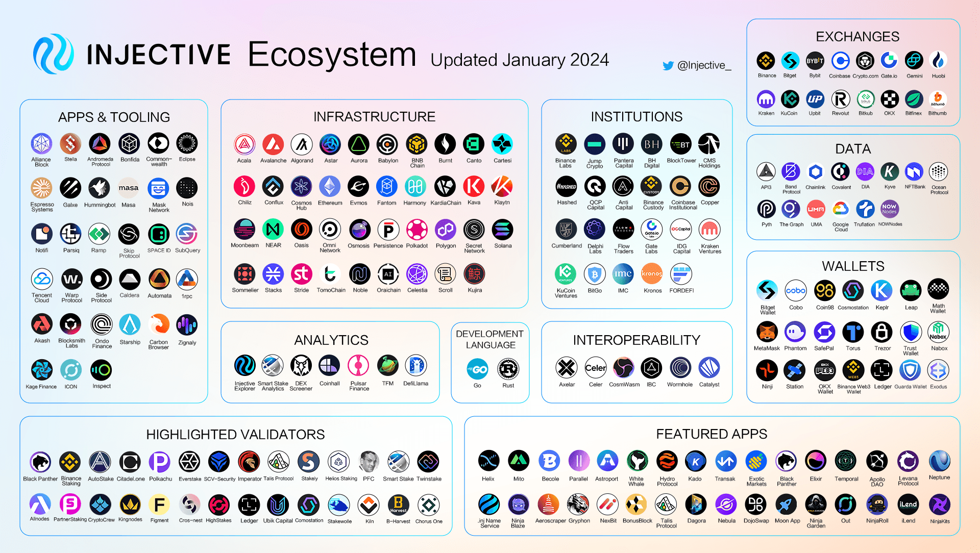Click the INTEROPERABILITY heading
Viewport: 980px width, 553px height.
pos(636,340)
